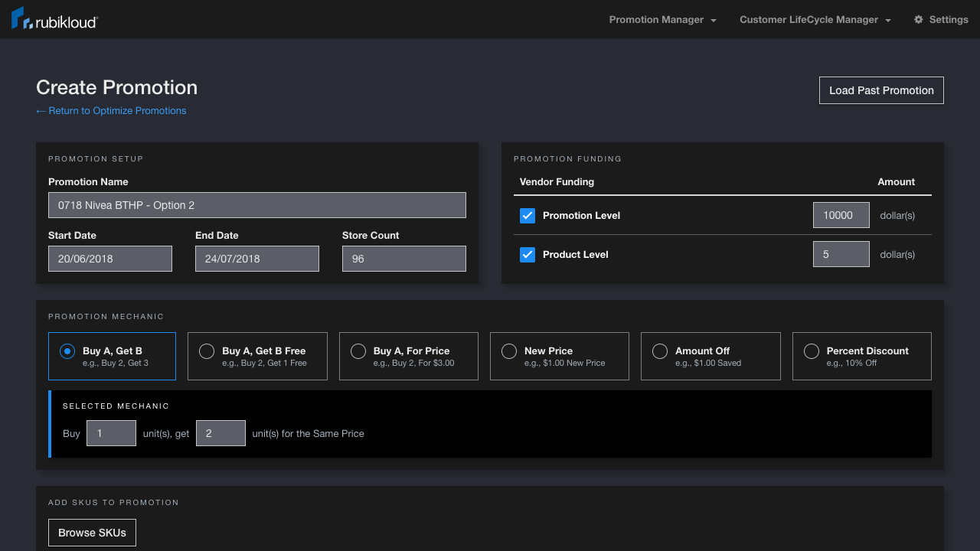Open the Customer LifeCycle Manager menu
Screen dimensions: 980x551
point(809,20)
